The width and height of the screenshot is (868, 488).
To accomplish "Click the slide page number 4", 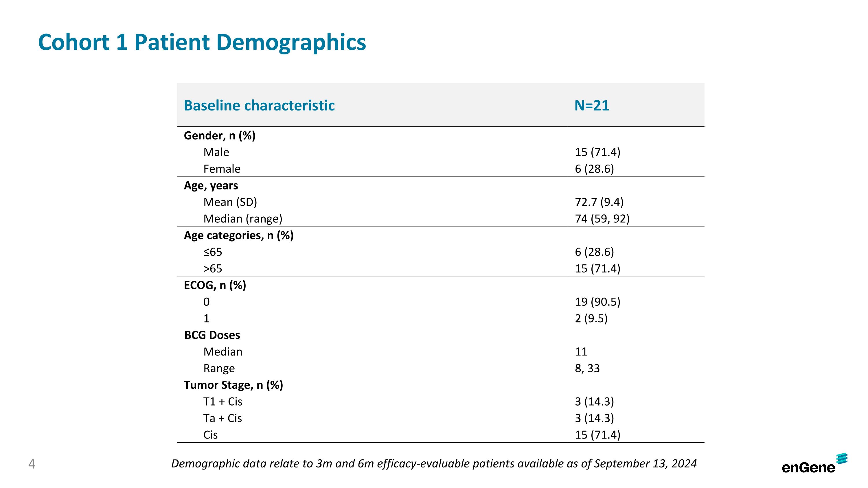I will 32,464.
